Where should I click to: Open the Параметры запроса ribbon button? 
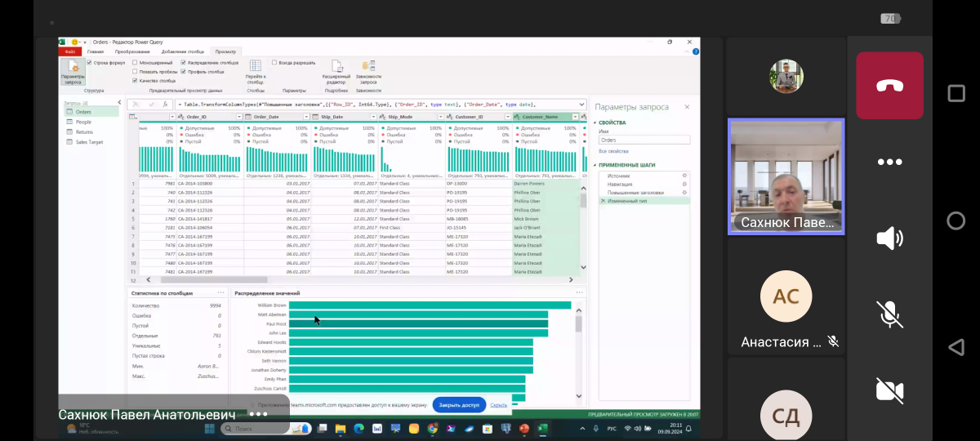[72, 72]
